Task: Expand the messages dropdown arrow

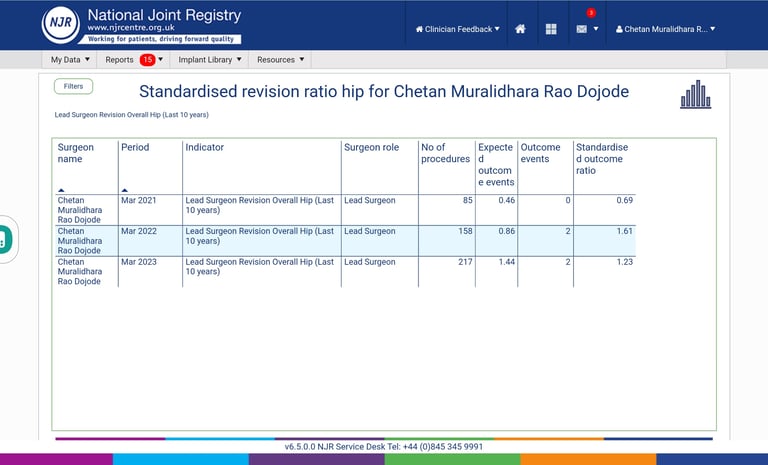Action: tap(596, 29)
